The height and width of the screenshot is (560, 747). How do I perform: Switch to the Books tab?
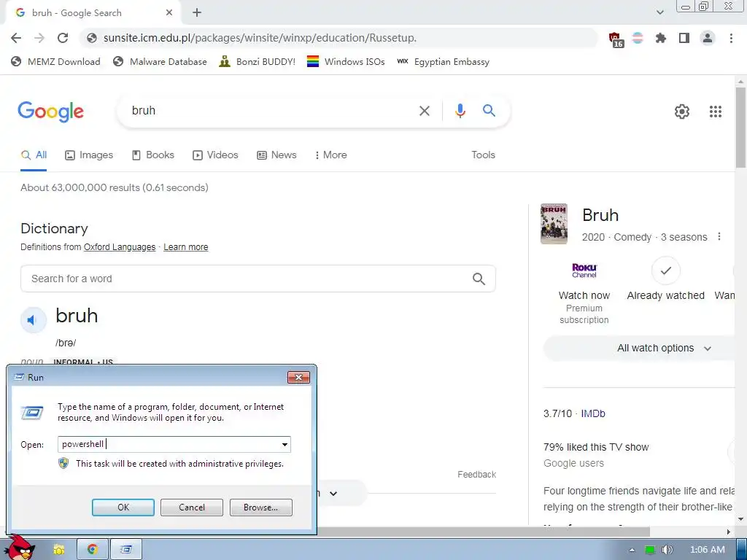(x=153, y=155)
